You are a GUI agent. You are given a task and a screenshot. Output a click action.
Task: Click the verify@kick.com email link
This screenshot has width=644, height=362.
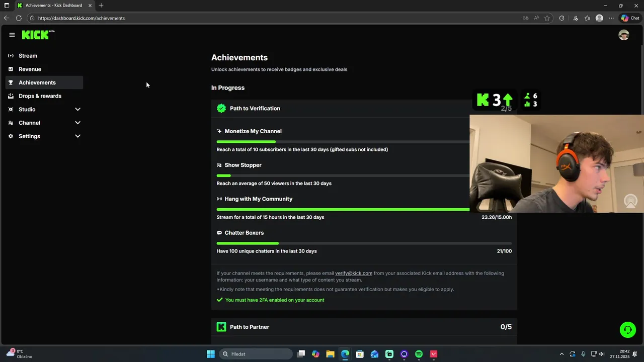coord(354,274)
